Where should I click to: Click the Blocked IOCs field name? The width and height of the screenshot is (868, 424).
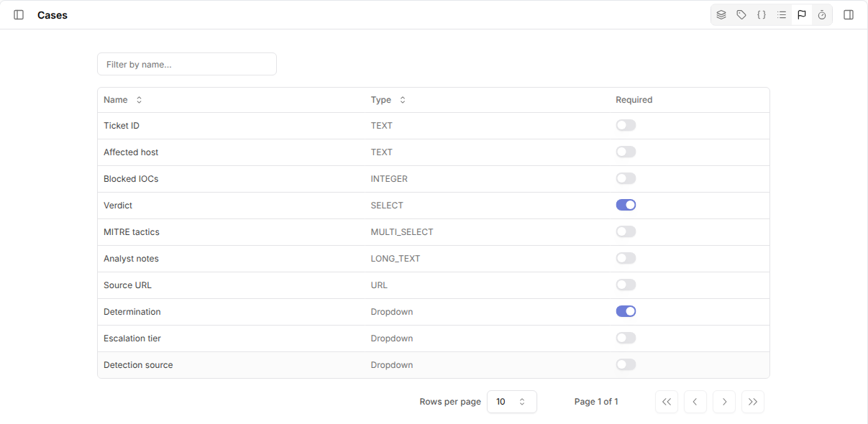[131, 179]
